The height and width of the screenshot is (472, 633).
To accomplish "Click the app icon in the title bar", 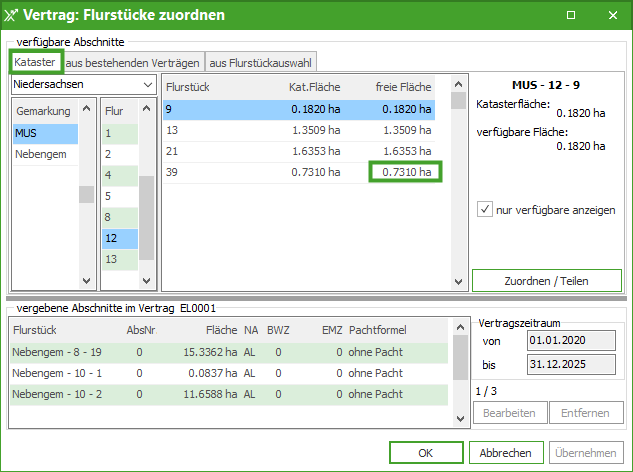I will tap(14, 15).
